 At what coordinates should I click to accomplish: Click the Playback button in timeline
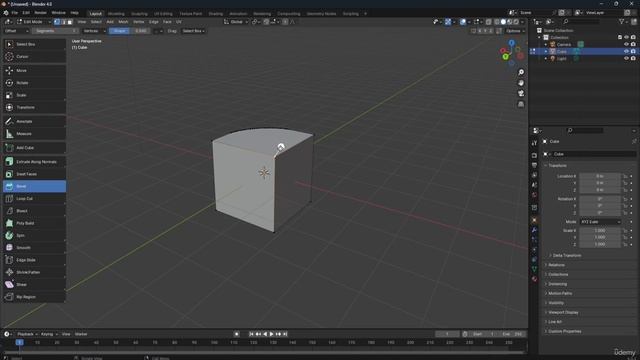[27, 334]
